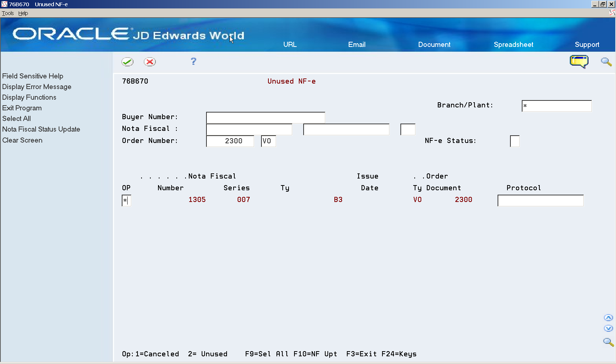Screen dimensions: 616x364
Task: Click the second Nota Fiscal input field
Action: 346,129
